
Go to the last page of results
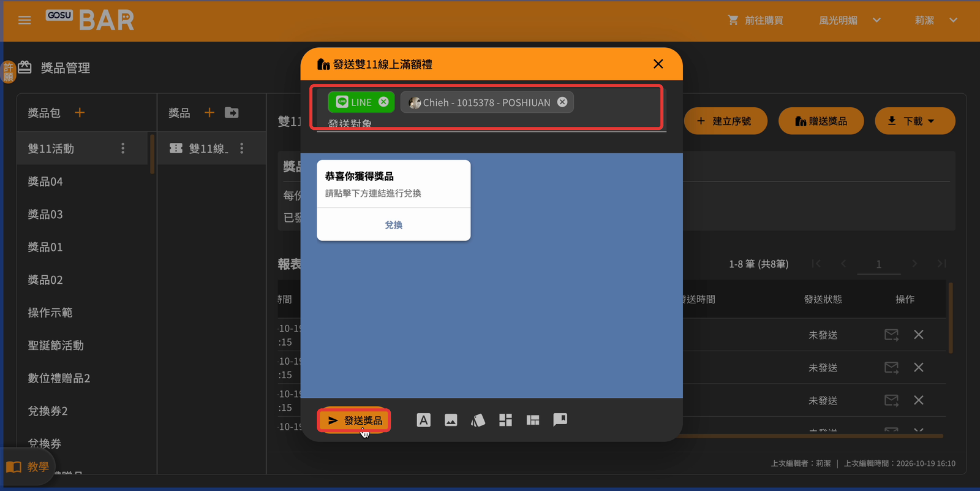coord(942,264)
